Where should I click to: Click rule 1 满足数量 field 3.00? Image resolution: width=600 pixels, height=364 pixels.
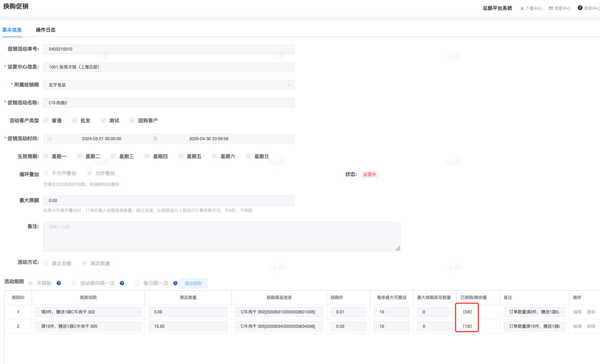(188, 312)
